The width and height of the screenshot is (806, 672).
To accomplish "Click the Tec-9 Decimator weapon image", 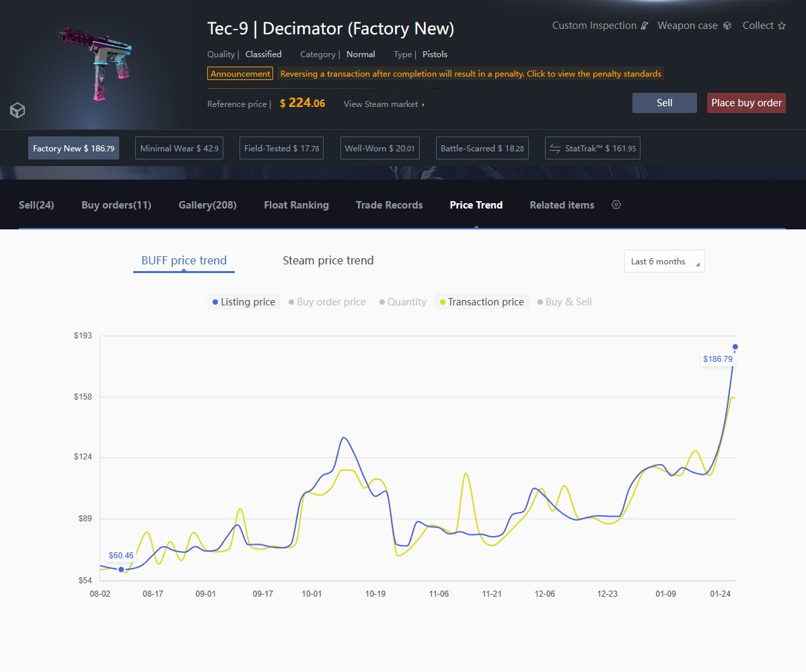I will click(x=97, y=63).
